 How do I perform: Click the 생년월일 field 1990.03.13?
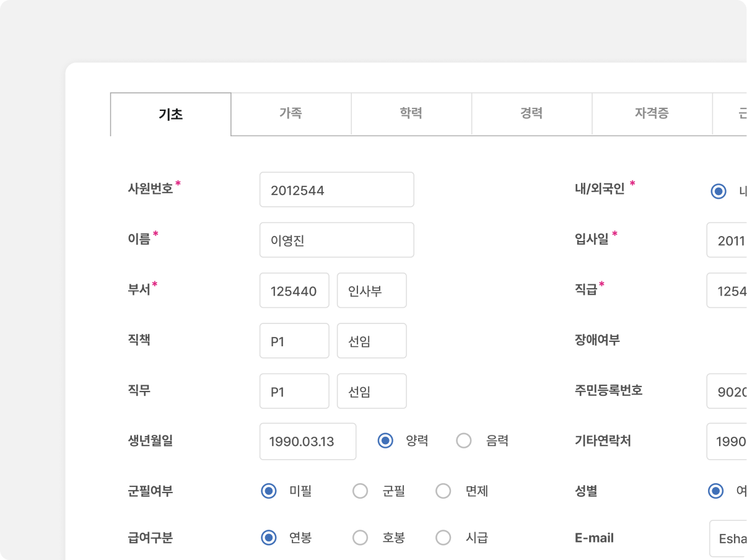[308, 441]
